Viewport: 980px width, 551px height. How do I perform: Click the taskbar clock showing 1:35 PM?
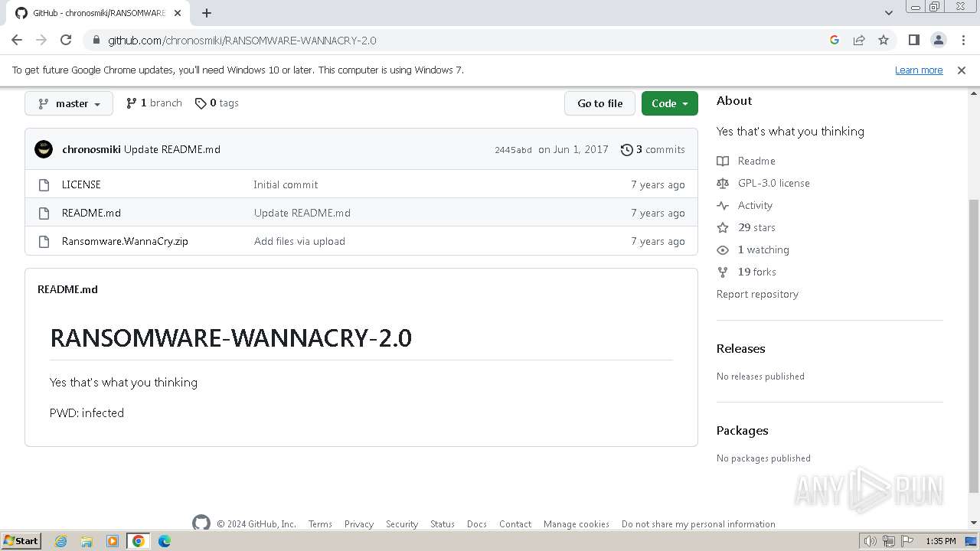tap(941, 541)
